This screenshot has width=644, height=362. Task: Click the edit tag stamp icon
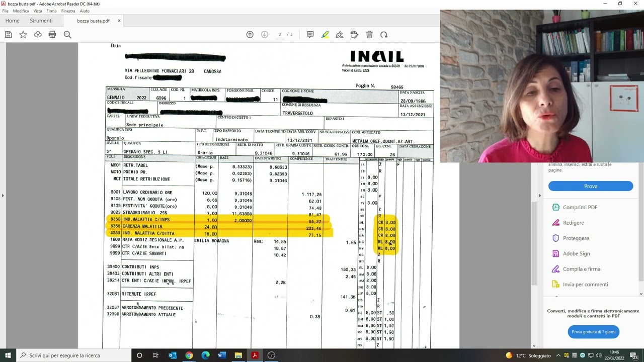354,35
